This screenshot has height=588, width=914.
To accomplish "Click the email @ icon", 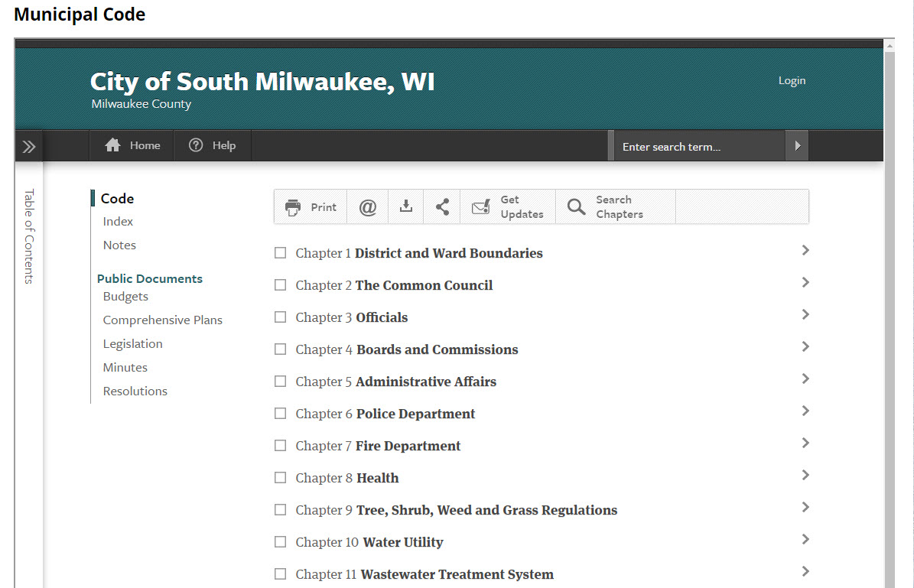I will tap(368, 207).
